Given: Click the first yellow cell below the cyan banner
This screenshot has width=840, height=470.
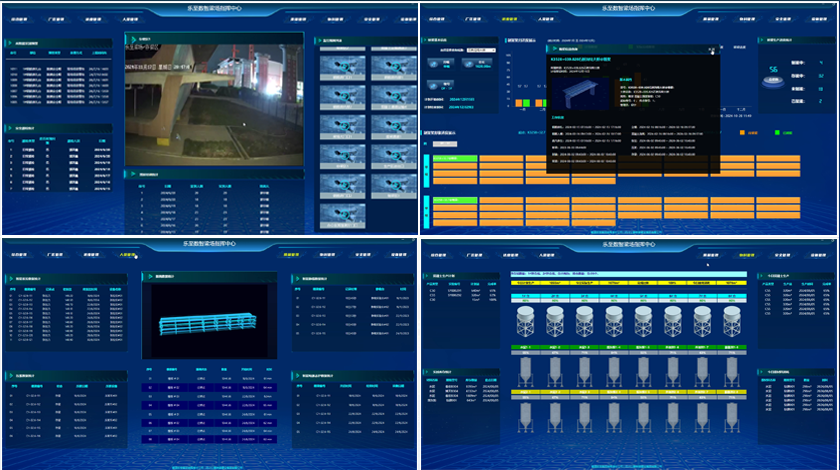Looking at the screenshot, I should click(x=525, y=282).
